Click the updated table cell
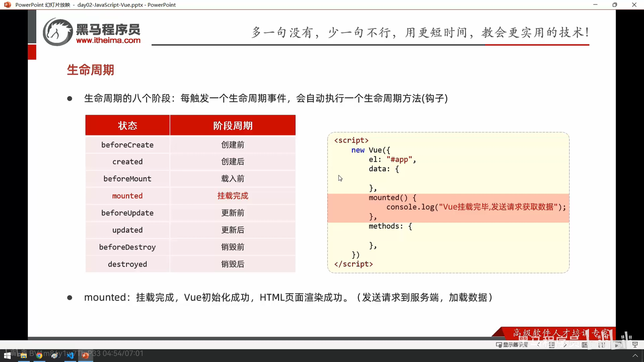 coord(128,230)
